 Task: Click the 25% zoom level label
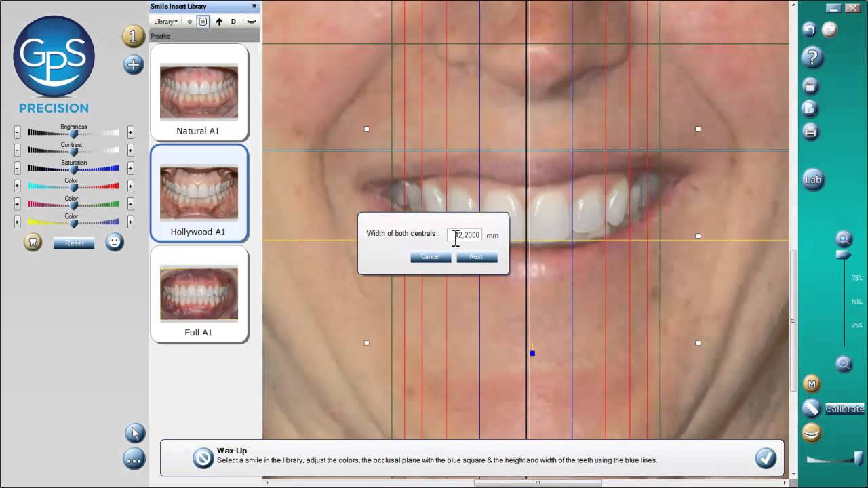point(857,325)
